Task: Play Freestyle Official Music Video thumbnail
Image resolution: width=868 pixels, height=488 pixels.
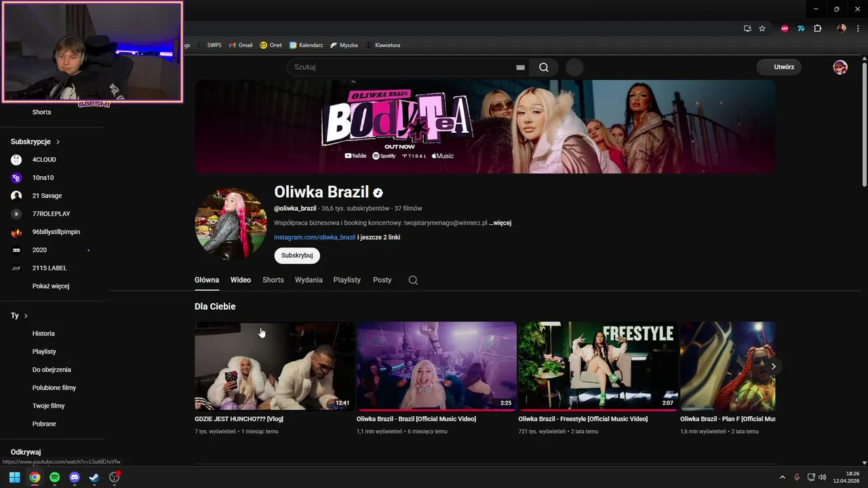Action: click(x=598, y=366)
